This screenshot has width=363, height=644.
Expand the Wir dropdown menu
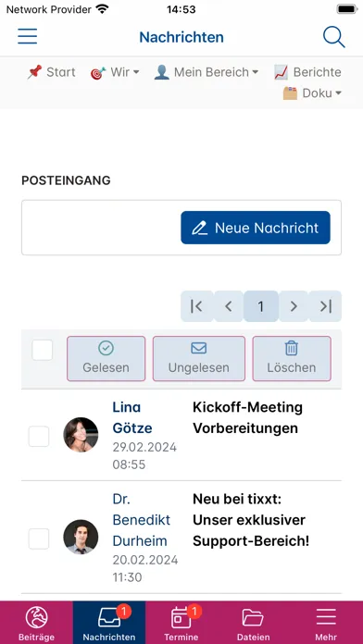click(115, 72)
